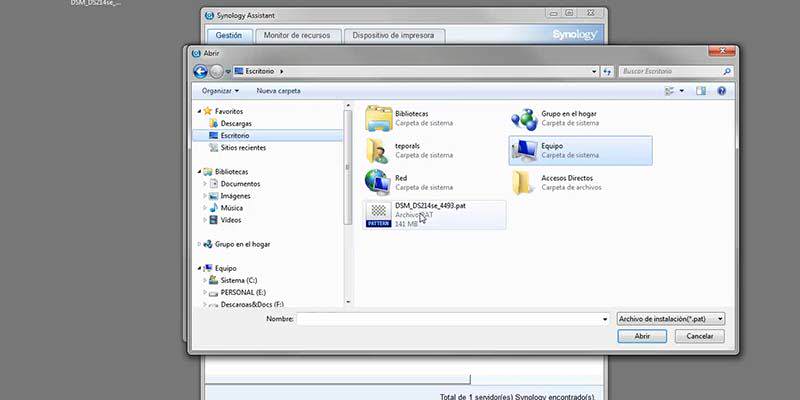Viewport: 800px width, 400px height.
Task: Click the Escritorio breadcrumb in address bar
Action: [260, 71]
